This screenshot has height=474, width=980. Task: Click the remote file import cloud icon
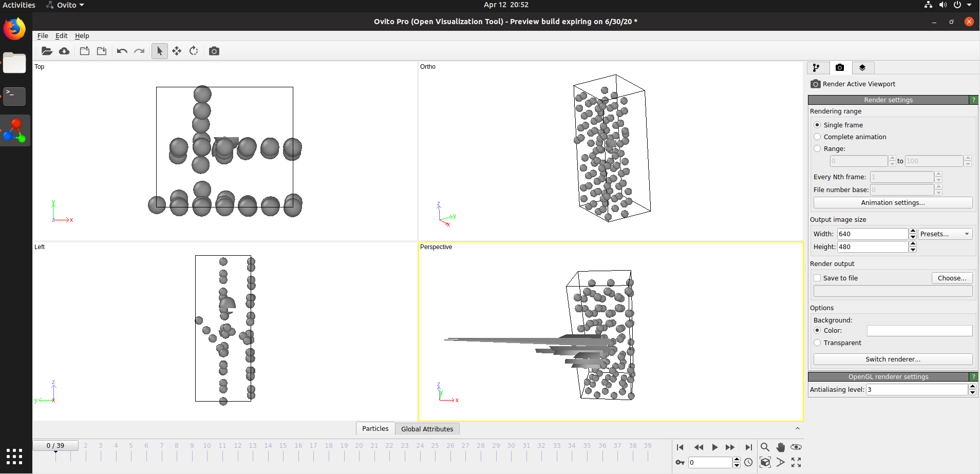pyautogui.click(x=64, y=51)
